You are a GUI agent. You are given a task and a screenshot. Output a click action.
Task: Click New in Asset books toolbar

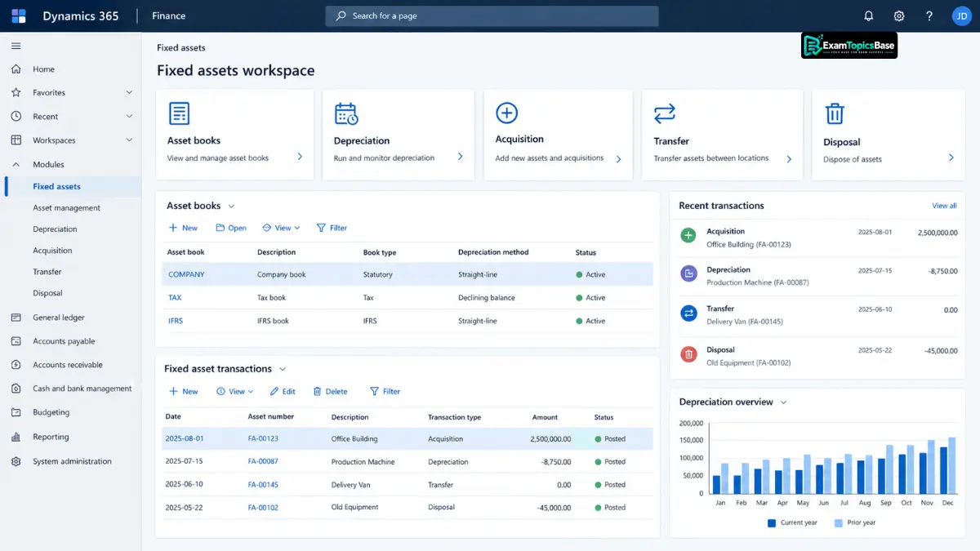coord(183,228)
